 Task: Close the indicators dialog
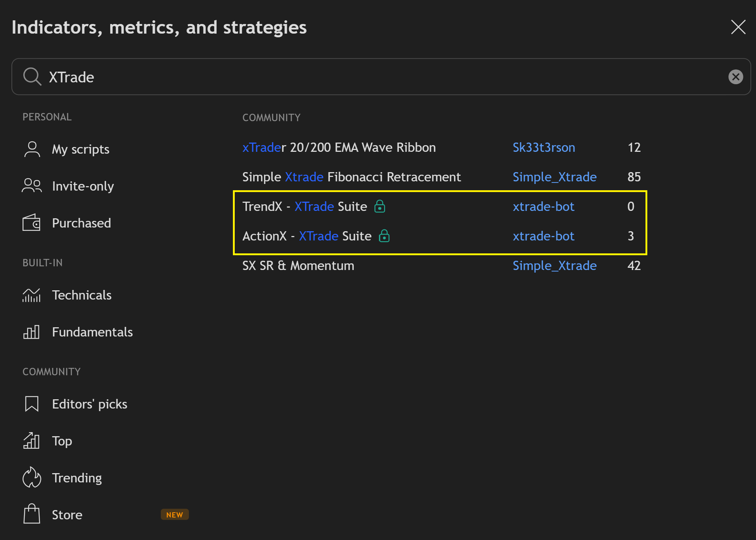point(738,27)
